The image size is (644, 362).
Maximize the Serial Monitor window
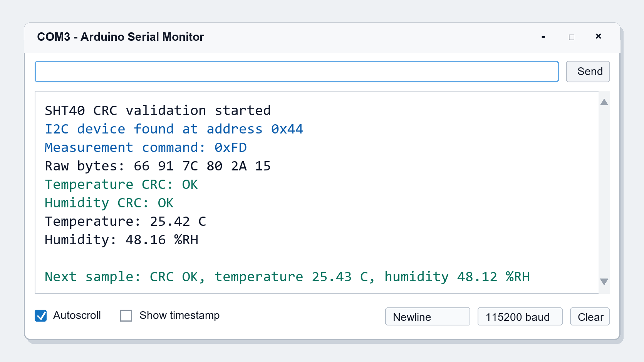(572, 37)
